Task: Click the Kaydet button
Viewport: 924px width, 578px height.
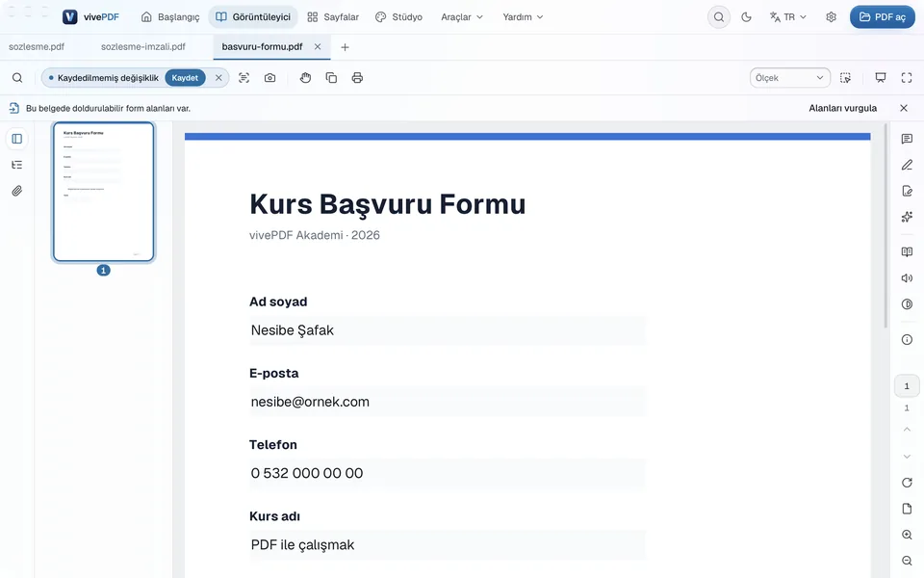Action: (185, 78)
